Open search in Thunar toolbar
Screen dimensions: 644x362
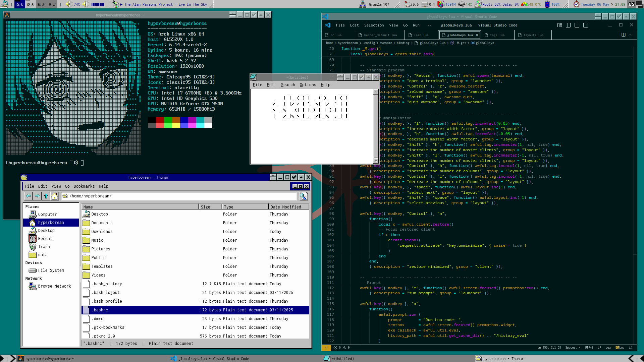point(304,196)
